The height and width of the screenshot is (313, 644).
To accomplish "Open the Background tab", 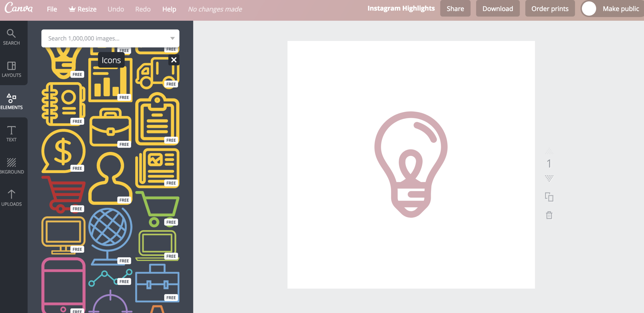I will point(11,166).
